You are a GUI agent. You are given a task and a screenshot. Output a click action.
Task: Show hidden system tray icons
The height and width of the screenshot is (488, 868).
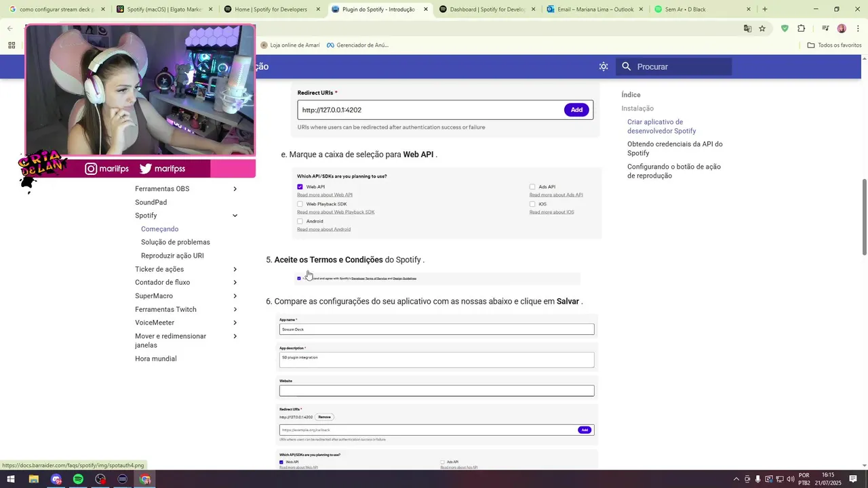pos(736,479)
